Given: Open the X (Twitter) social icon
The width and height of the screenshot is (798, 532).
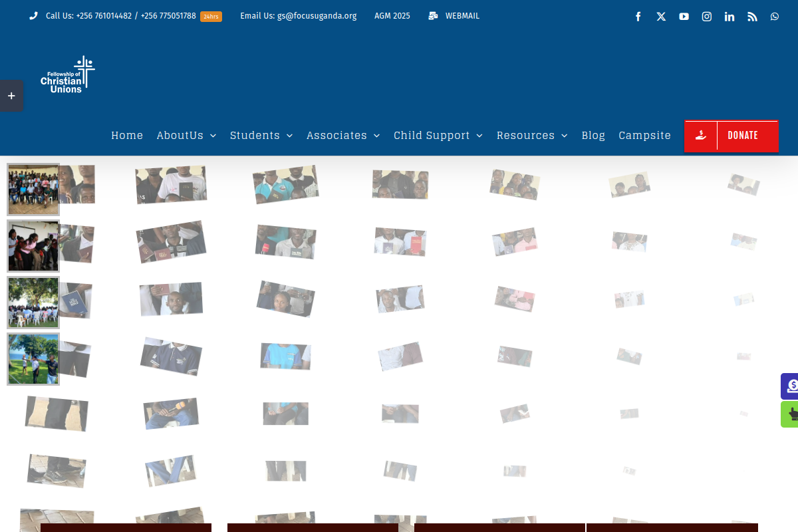Looking at the screenshot, I should [661, 17].
